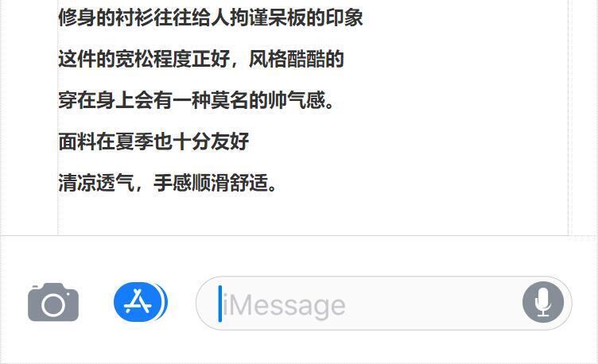
Task: Click the blue text cursor in message field
Action: coord(220,304)
